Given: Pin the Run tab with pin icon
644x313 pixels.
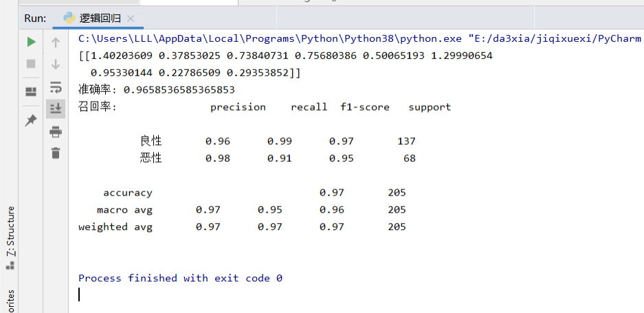Looking at the screenshot, I should (31, 120).
